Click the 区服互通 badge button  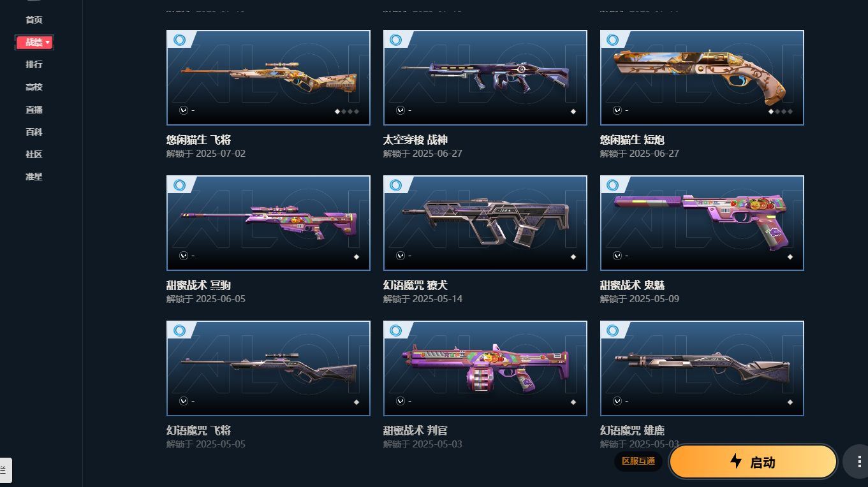click(638, 461)
